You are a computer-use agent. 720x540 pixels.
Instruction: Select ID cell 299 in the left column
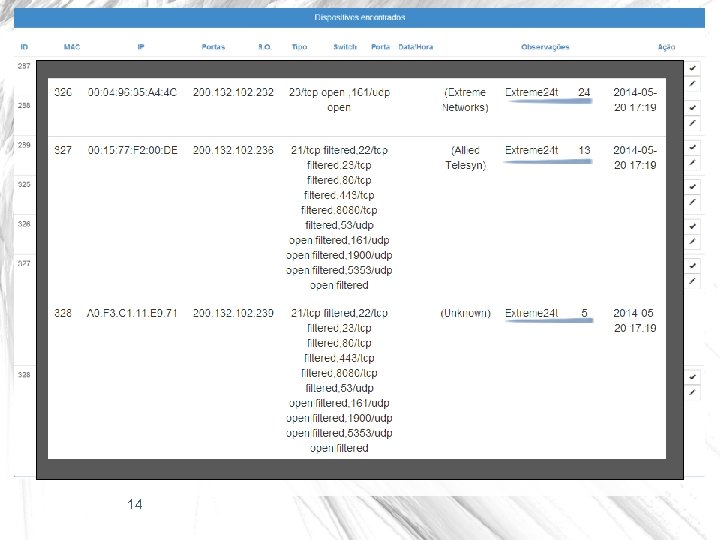pos(24,145)
